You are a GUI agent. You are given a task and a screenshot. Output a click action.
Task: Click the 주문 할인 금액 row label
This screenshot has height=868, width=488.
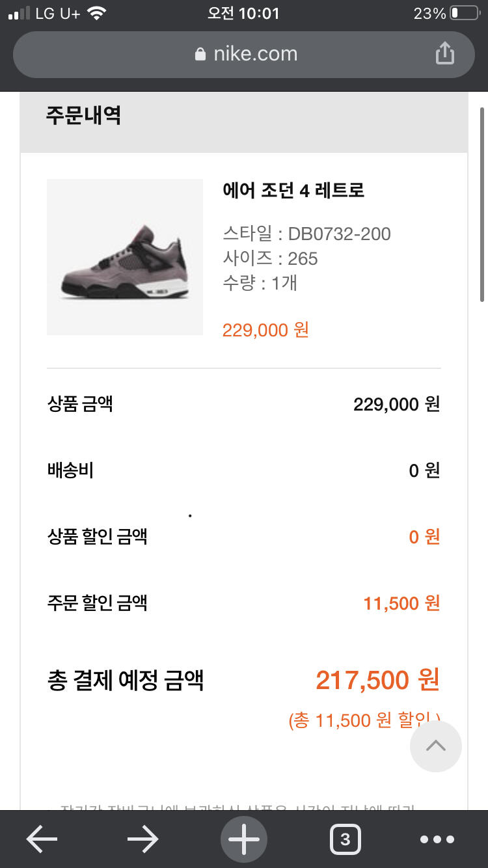98,603
